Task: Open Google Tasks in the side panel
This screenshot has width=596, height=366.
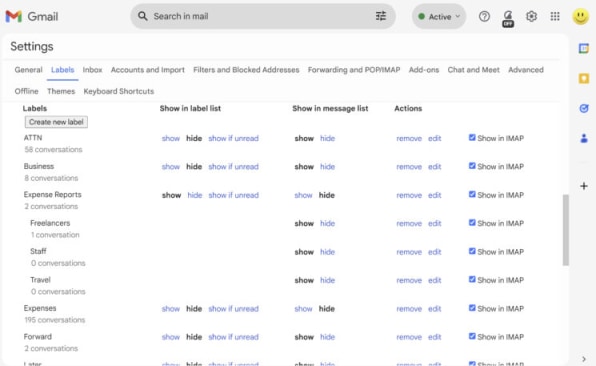Action: (x=584, y=109)
